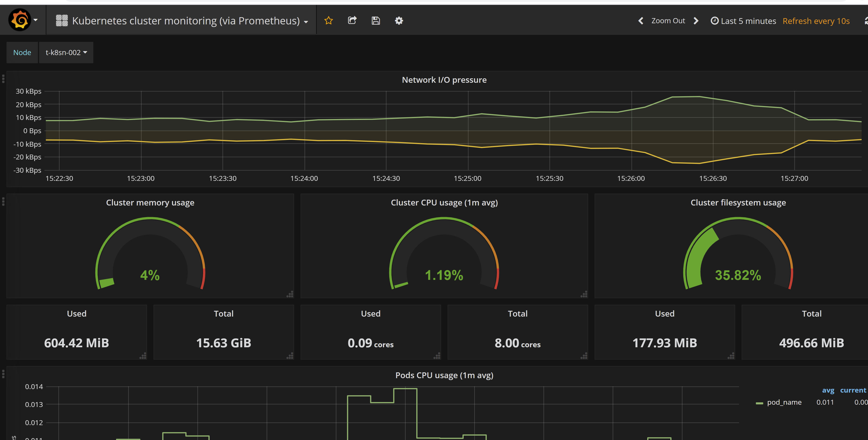Click the 496.66 MiB value

811,343
